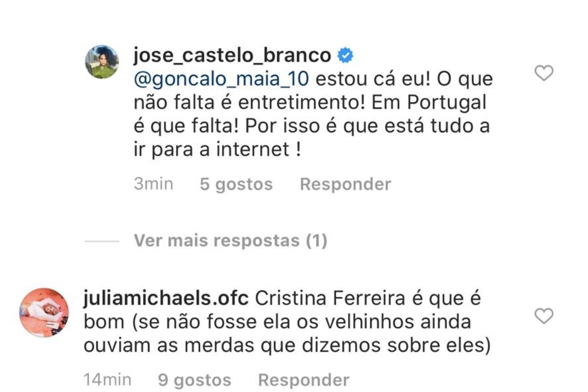
Task: Click the word Portugal in the reply
Action: [x=446, y=103]
